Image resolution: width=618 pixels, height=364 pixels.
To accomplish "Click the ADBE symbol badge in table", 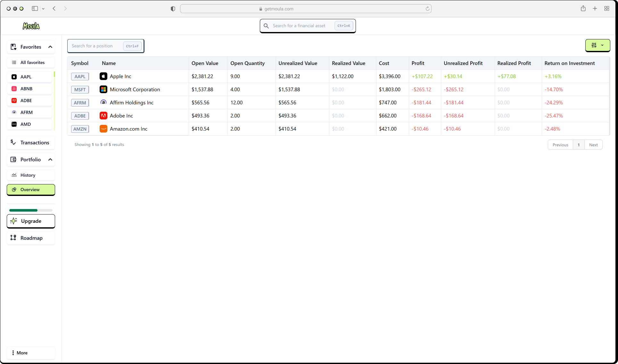I will click(x=80, y=116).
